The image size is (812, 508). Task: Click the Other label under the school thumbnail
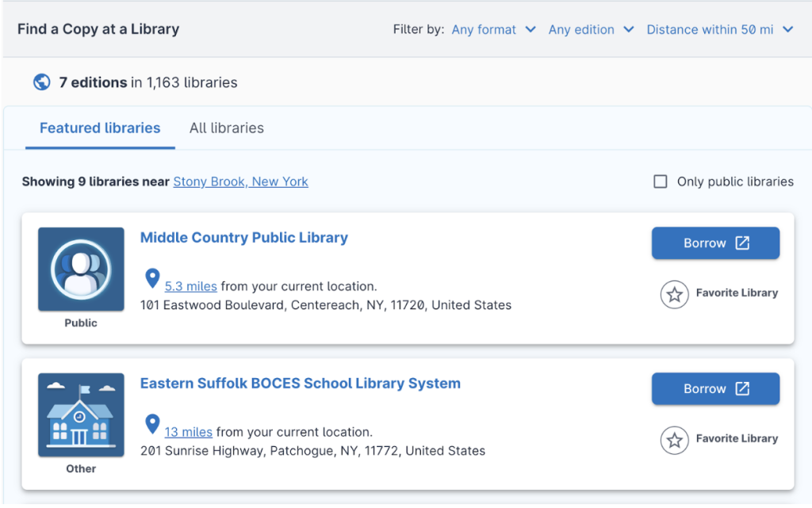click(x=81, y=468)
